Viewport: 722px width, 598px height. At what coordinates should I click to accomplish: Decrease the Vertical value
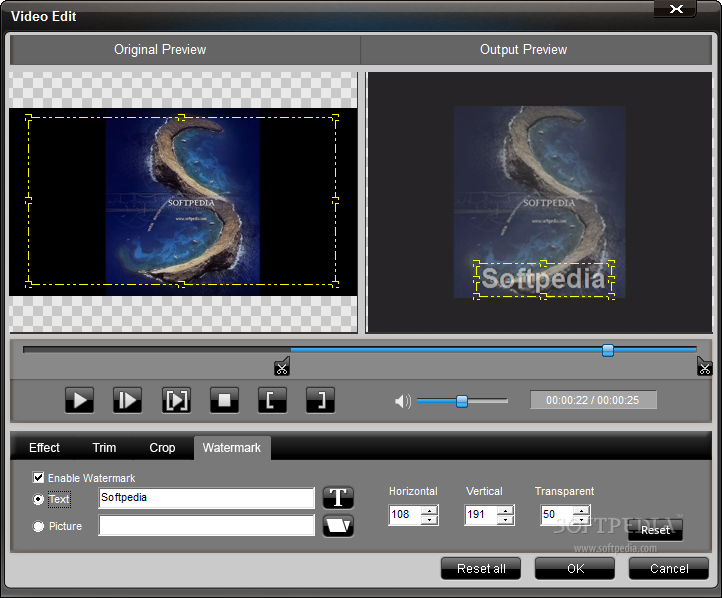click(506, 520)
